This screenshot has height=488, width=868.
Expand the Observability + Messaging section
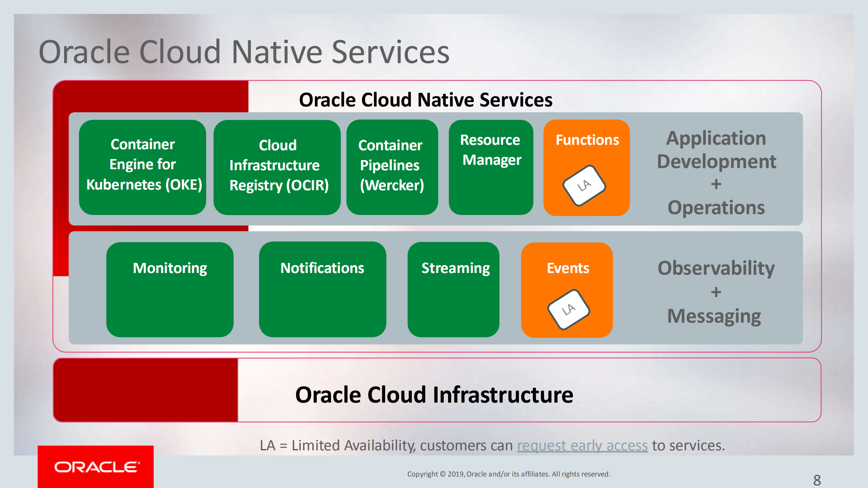coord(716,292)
